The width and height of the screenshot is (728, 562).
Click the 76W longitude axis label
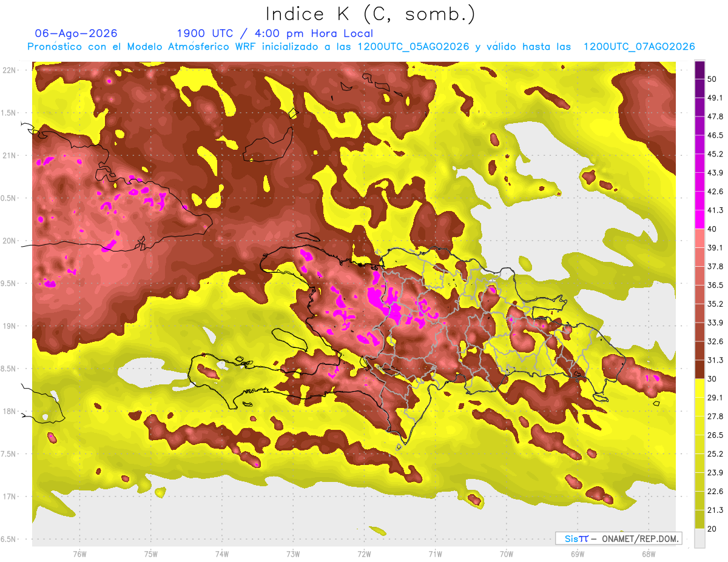(x=79, y=554)
